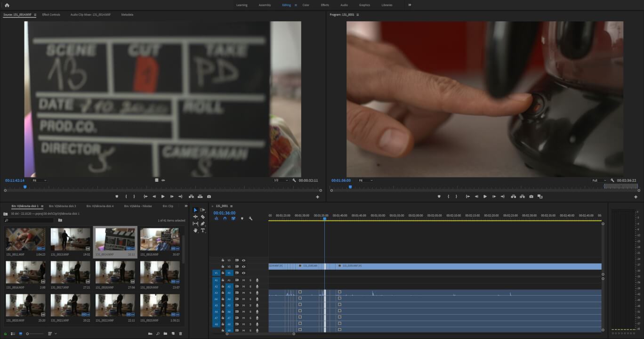
Task: Mute audio track A1
Action: [x=243, y=280]
